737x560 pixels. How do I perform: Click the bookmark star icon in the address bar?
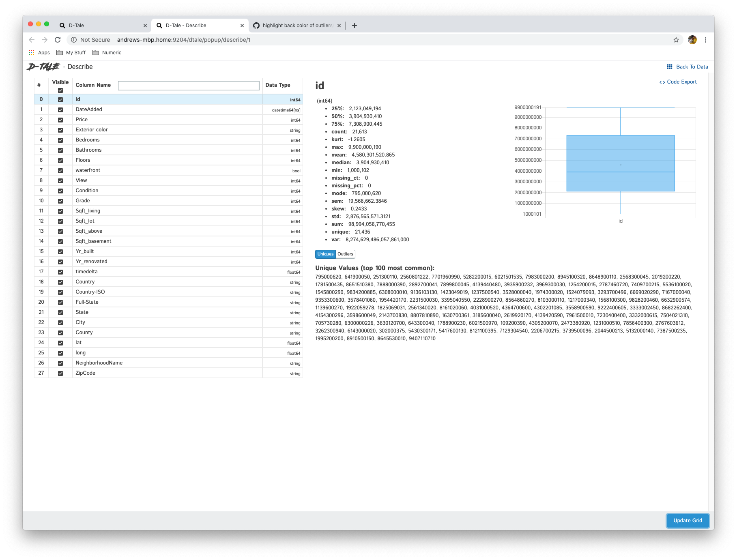pos(676,40)
